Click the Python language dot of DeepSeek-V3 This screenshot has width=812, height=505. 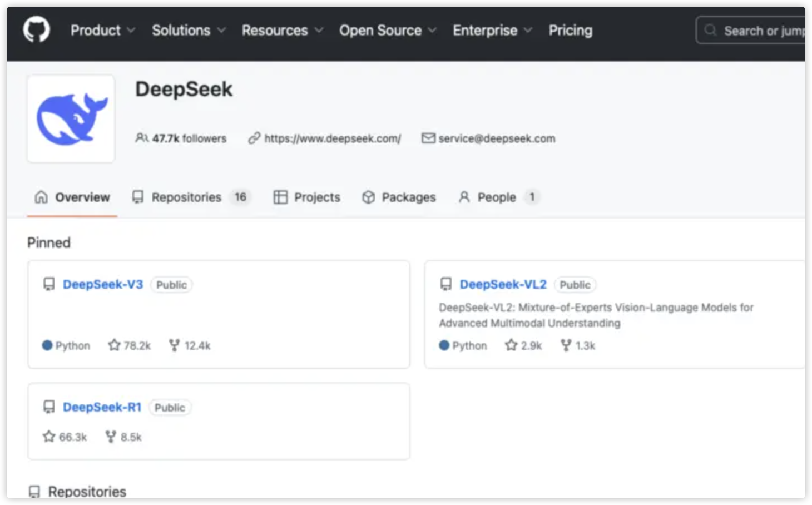[x=47, y=345]
